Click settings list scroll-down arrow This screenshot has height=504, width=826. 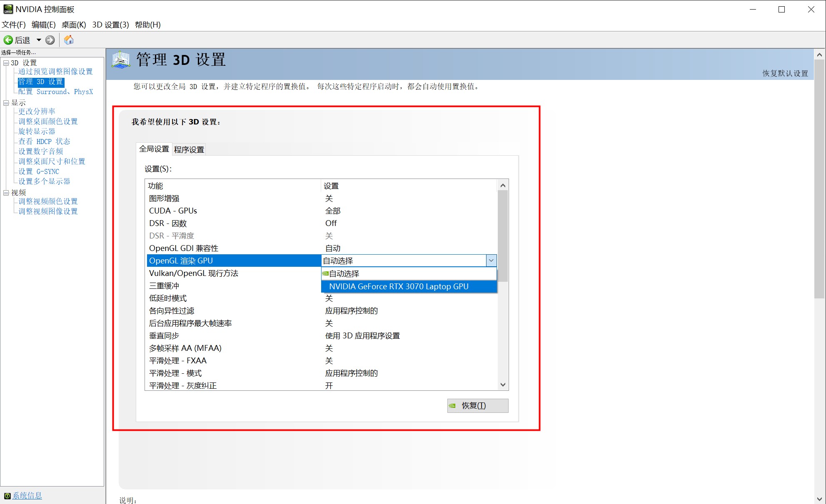(503, 385)
